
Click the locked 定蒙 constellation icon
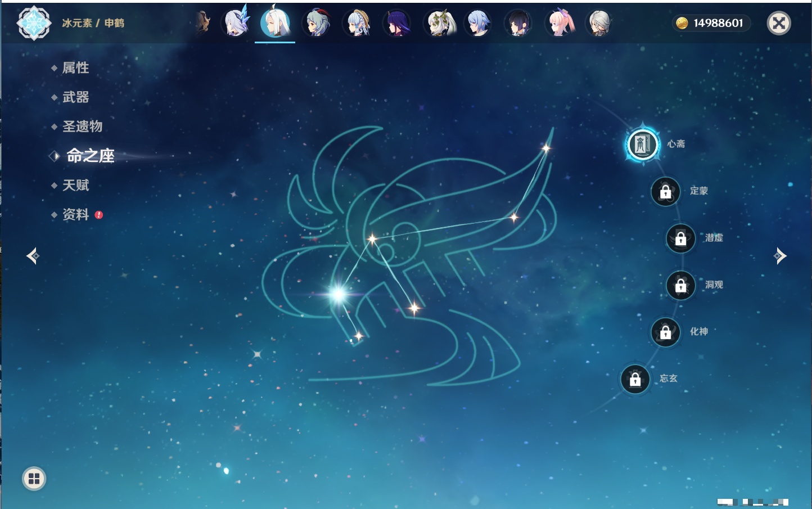665,191
